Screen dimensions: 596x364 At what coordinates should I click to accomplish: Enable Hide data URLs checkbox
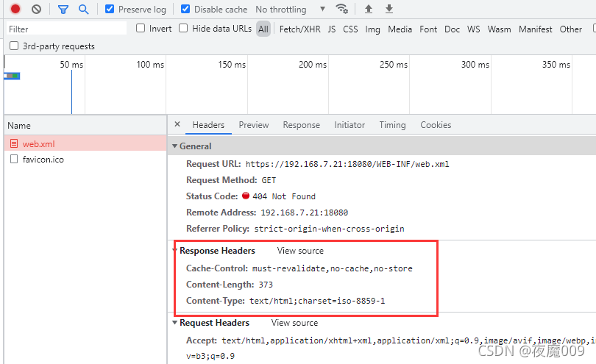click(183, 28)
